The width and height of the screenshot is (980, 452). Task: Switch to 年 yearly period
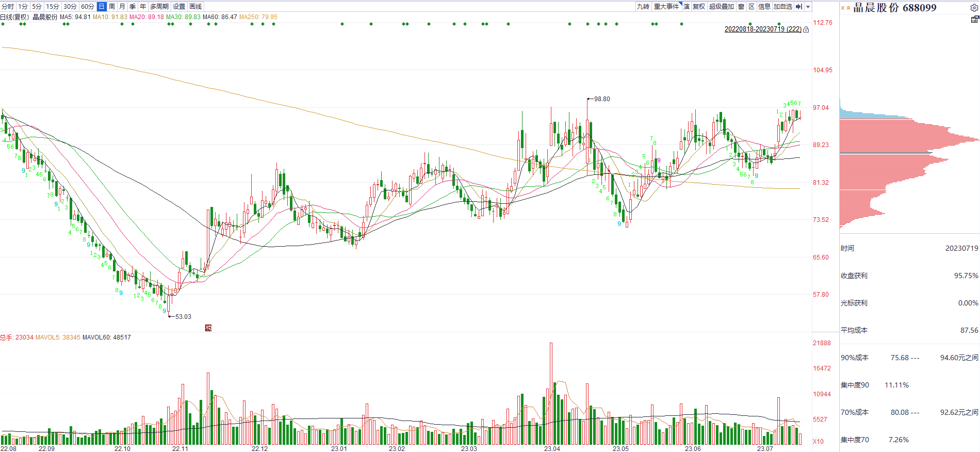point(143,7)
